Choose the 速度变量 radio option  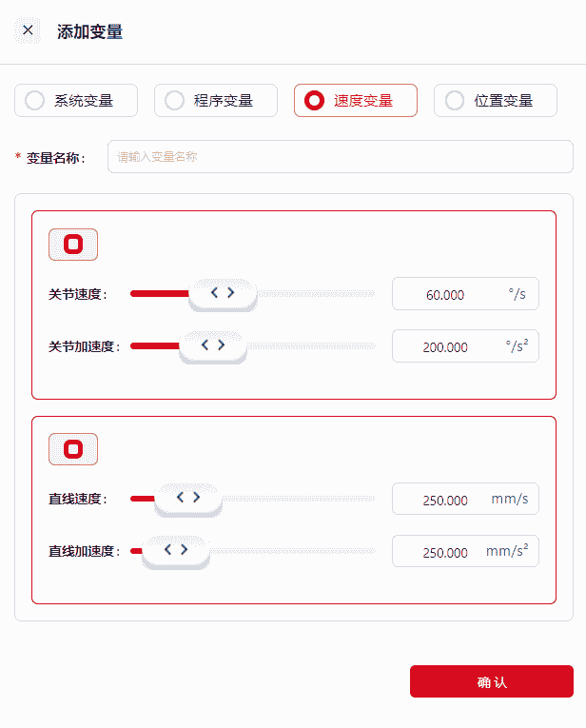(x=356, y=100)
